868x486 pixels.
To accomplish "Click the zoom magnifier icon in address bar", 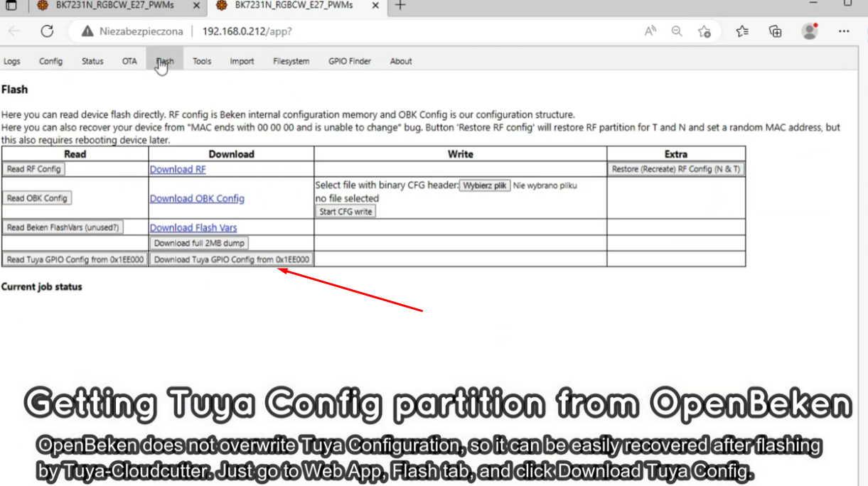I will click(x=677, y=31).
